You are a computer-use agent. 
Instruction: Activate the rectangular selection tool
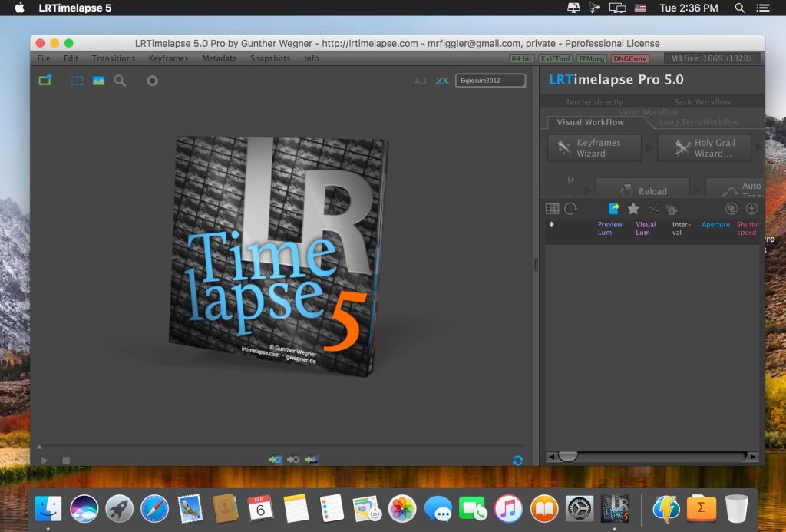76,80
